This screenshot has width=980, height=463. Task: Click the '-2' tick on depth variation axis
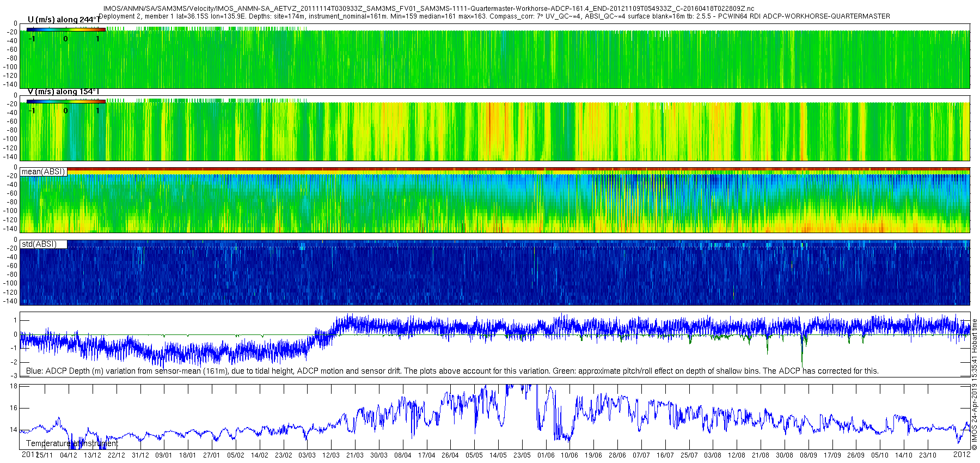tap(14, 362)
